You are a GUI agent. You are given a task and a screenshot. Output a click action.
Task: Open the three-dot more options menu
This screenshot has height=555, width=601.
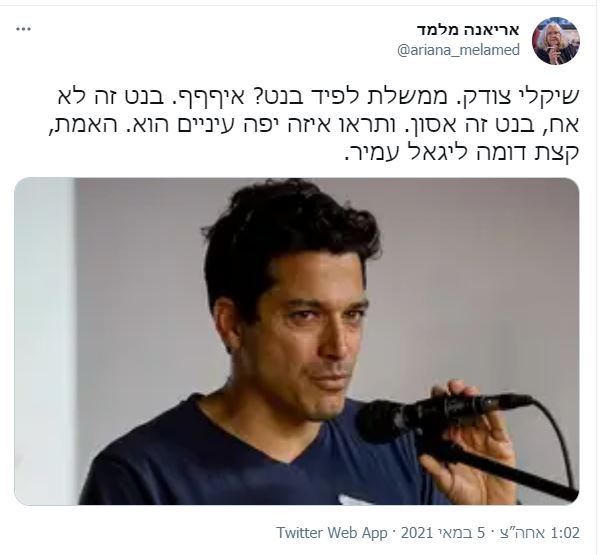24,30
